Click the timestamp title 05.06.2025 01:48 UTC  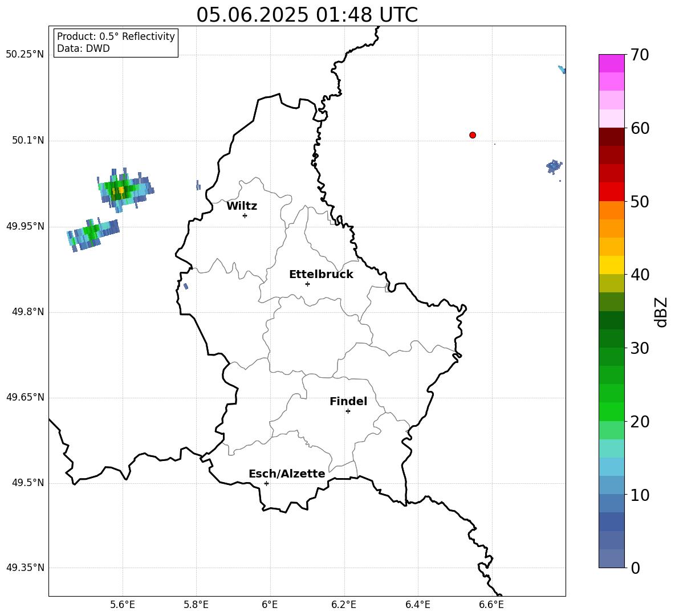click(x=307, y=15)
